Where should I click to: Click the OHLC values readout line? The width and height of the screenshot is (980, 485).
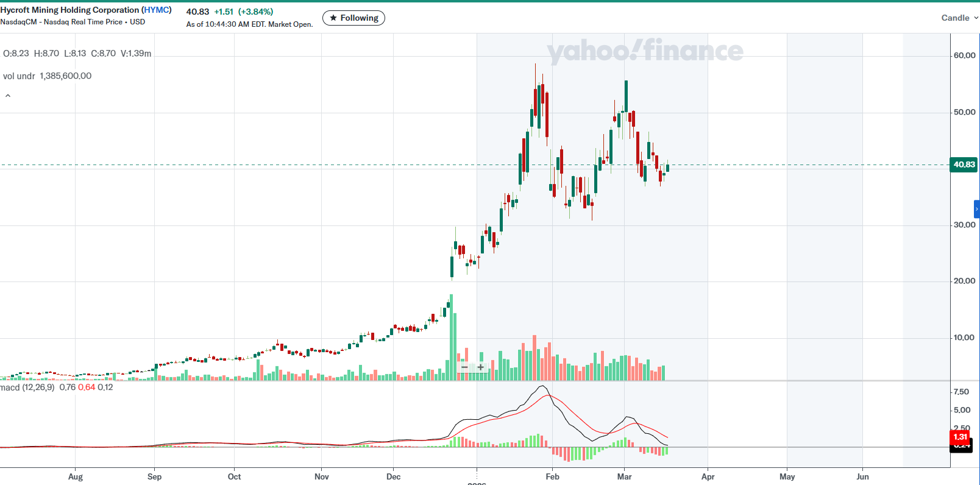tap(77, 54)
